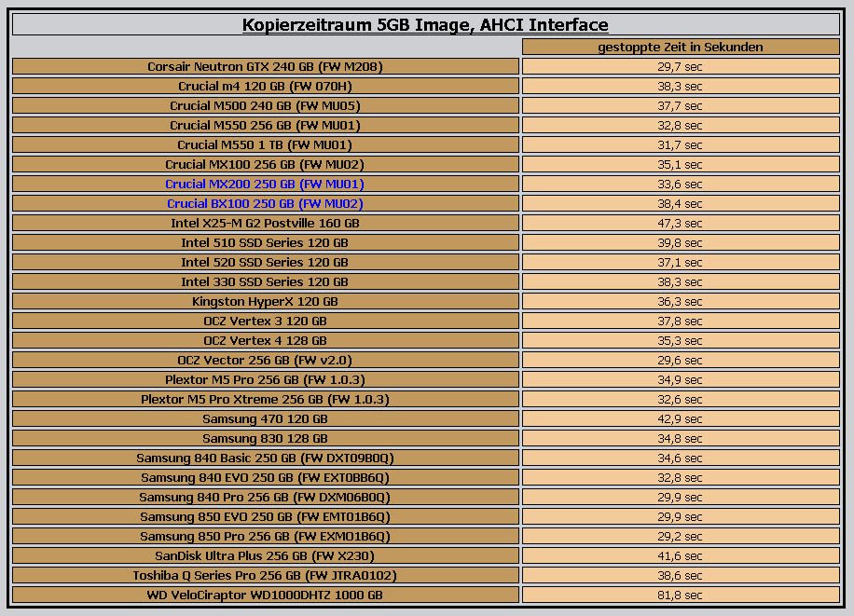
Task: Click the Crucial MX200 250 GB link
Action: tap(265, 184)
